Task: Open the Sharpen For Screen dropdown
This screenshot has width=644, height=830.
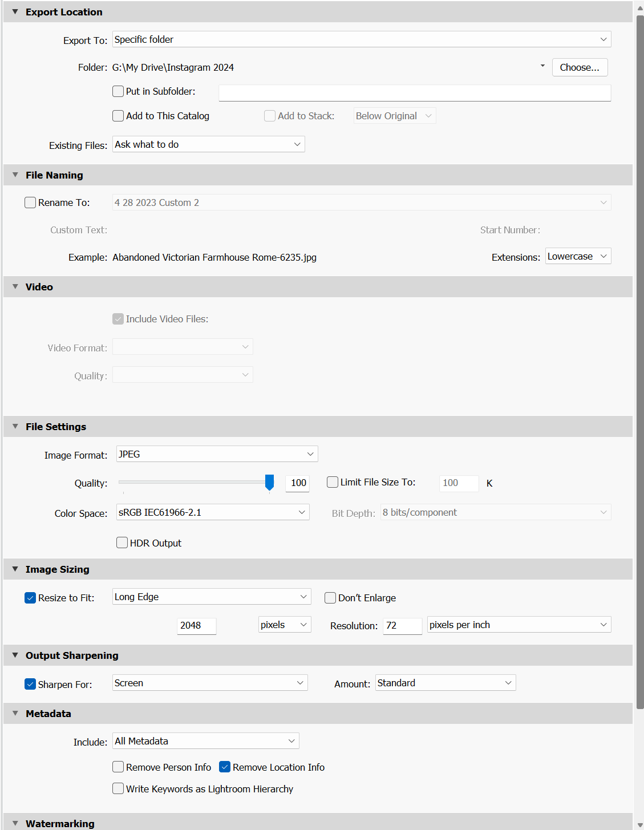Action: coord(210,683)
